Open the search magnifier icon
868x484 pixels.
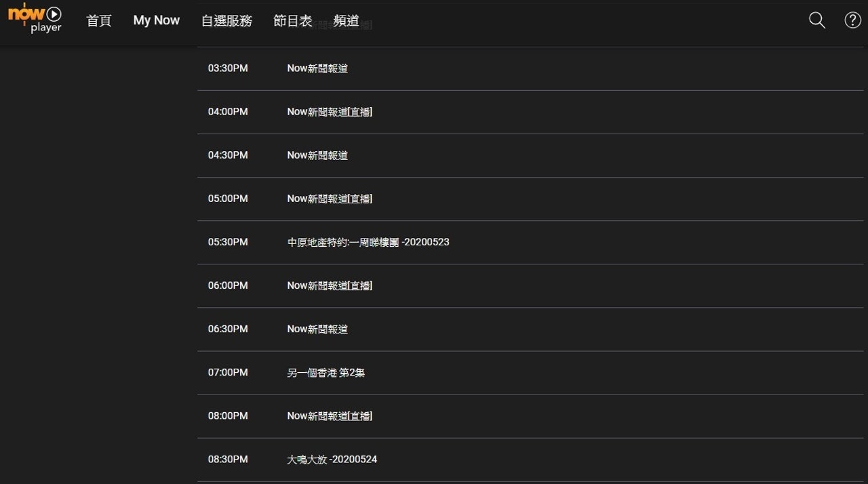pos(817,20)
